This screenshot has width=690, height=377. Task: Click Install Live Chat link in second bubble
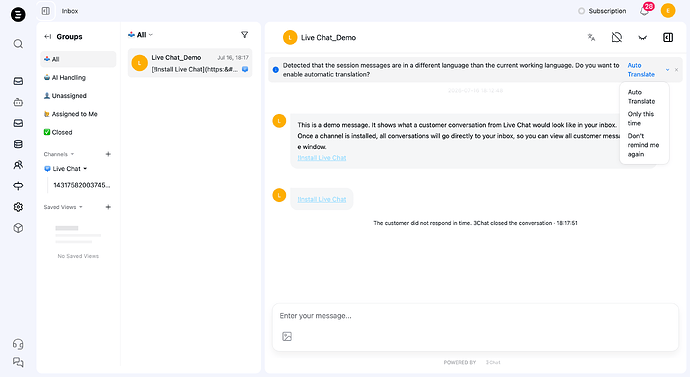(x=322, y=199)
